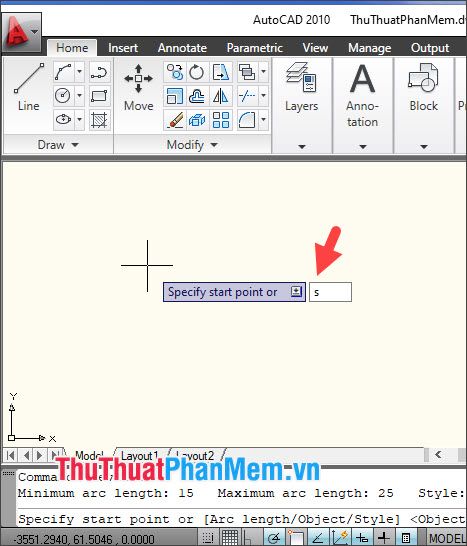The image size is (467, 546).
Task: Open the Layout1 tab
Action: point(139,455)
